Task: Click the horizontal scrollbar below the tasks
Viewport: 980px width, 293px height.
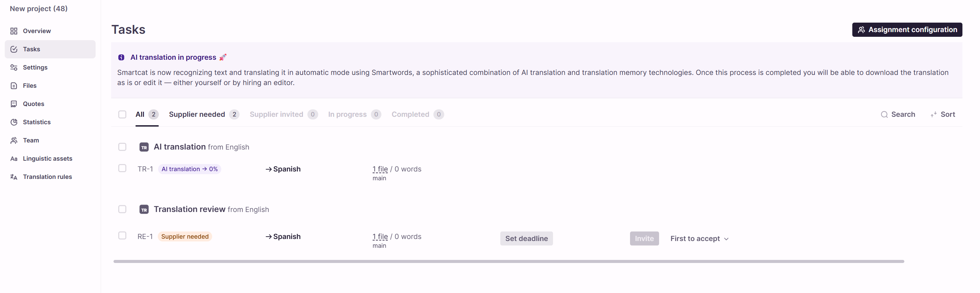Action: pos(508,262)
